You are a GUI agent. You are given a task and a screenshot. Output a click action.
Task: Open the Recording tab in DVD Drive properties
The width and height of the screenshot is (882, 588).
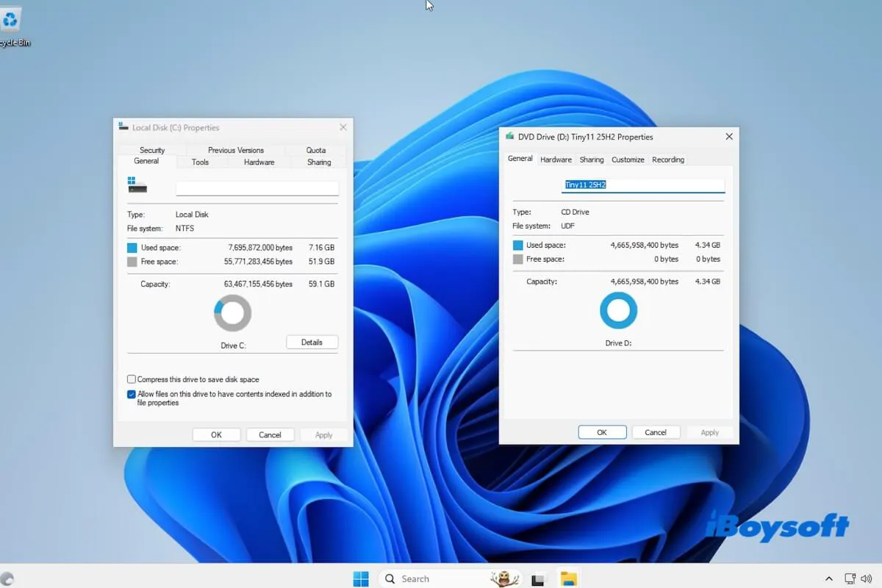668,159
